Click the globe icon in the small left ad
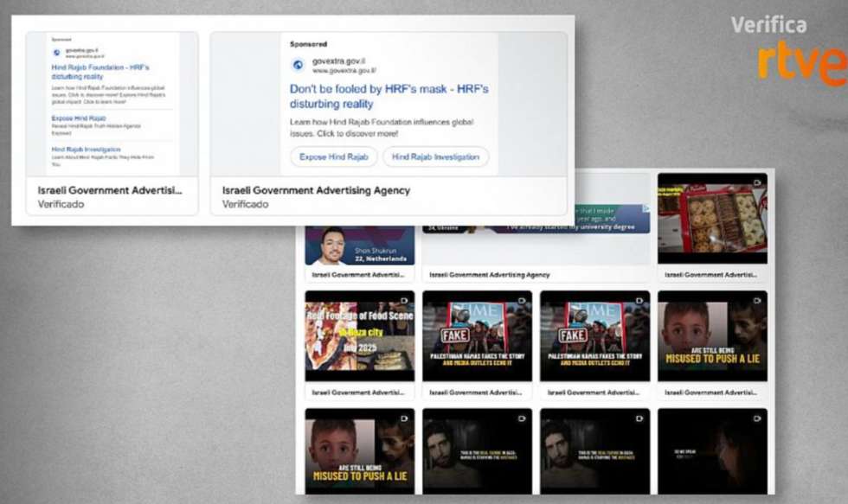Viewport: 848px width, 504px height. pos(56,53)
